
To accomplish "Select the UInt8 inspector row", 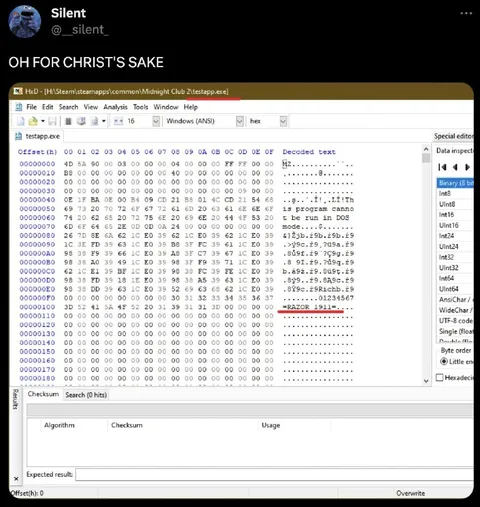I will (455, 204).
